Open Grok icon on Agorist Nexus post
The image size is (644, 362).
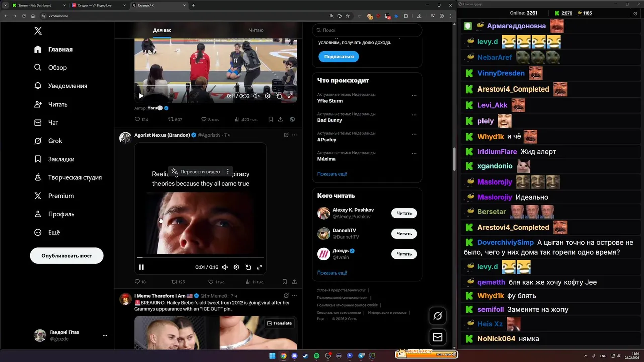pyautogui.click(x=286, y=135)
